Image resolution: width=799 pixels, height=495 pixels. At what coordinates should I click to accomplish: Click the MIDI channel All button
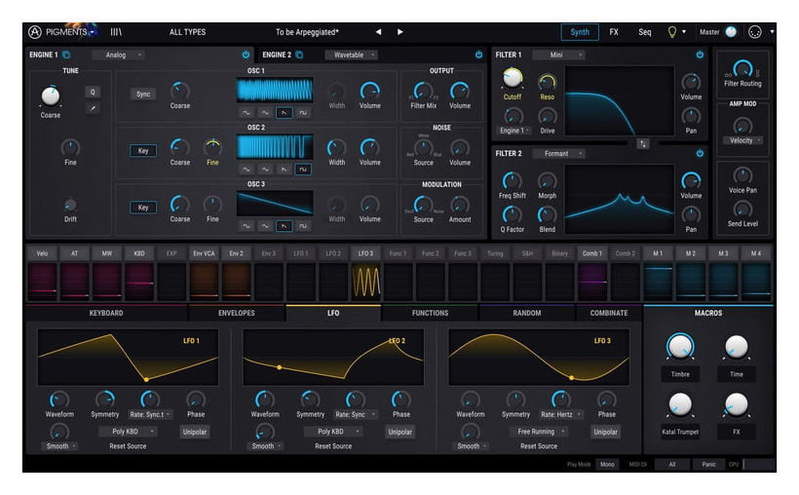pos(672,464)
